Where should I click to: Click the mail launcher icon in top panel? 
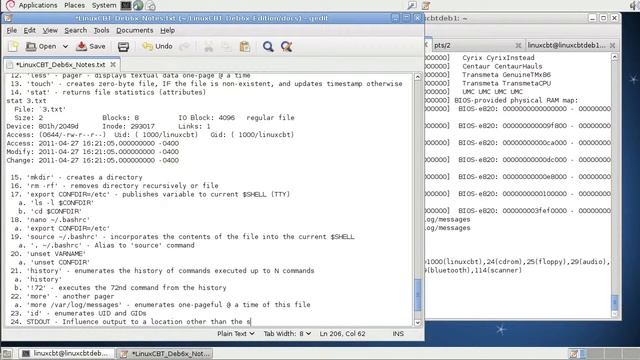click(x=150, y=5)
